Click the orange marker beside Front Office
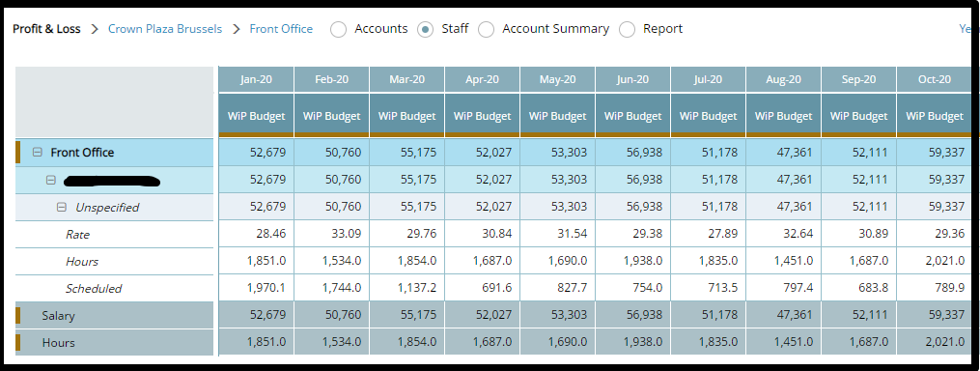The image size is (980, 371). click(18, 152)
